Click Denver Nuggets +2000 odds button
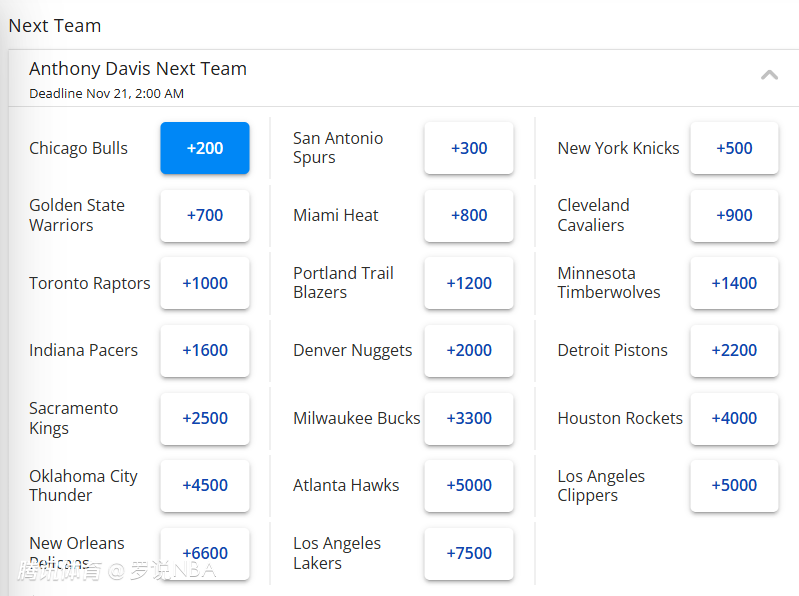Screen dimensions: 799x596 [x=469, y=350]
